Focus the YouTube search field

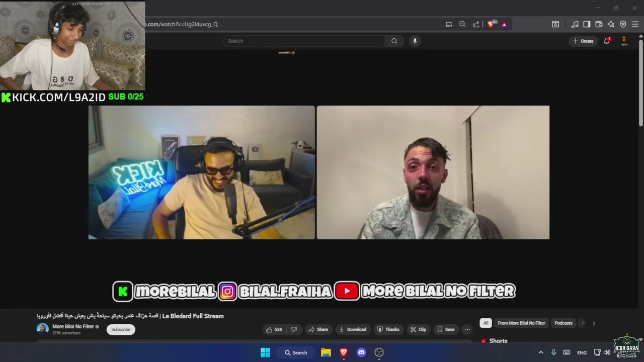[x=304, y=41]
